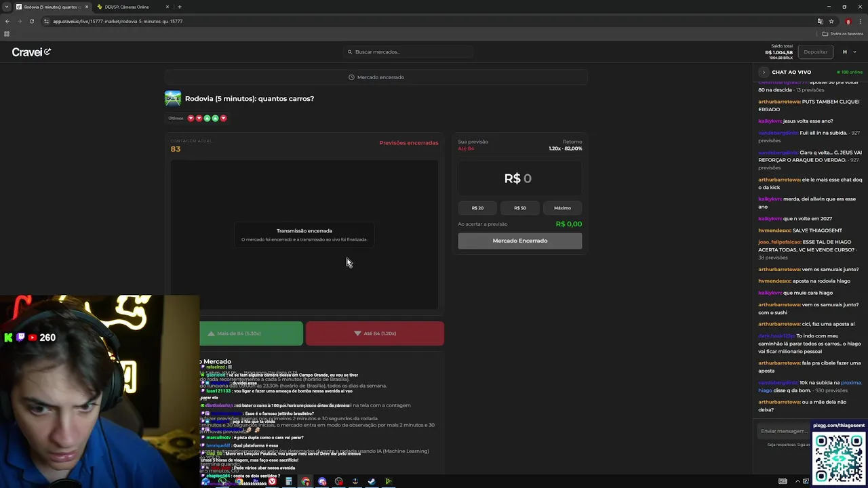Image resolution: width=868 pixels, height=488 pixels.
Task: Click the translate page icon
Action: click(820, 21)
